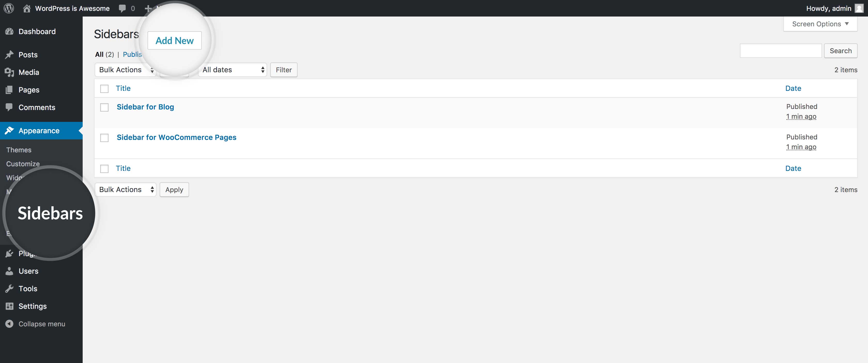
Task: Open the All dates filter dropdown
Action: (233, 70)
